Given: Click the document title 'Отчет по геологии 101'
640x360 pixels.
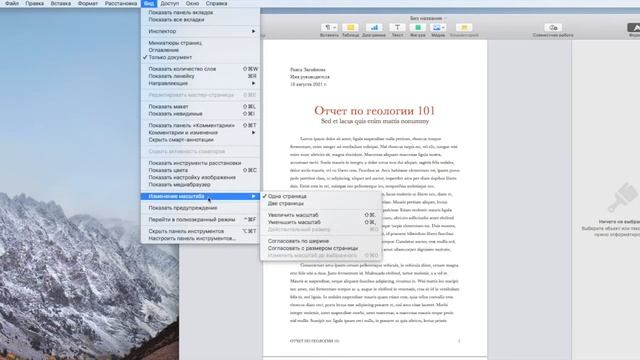Looking at the screenshot, I should pos(375,111).
